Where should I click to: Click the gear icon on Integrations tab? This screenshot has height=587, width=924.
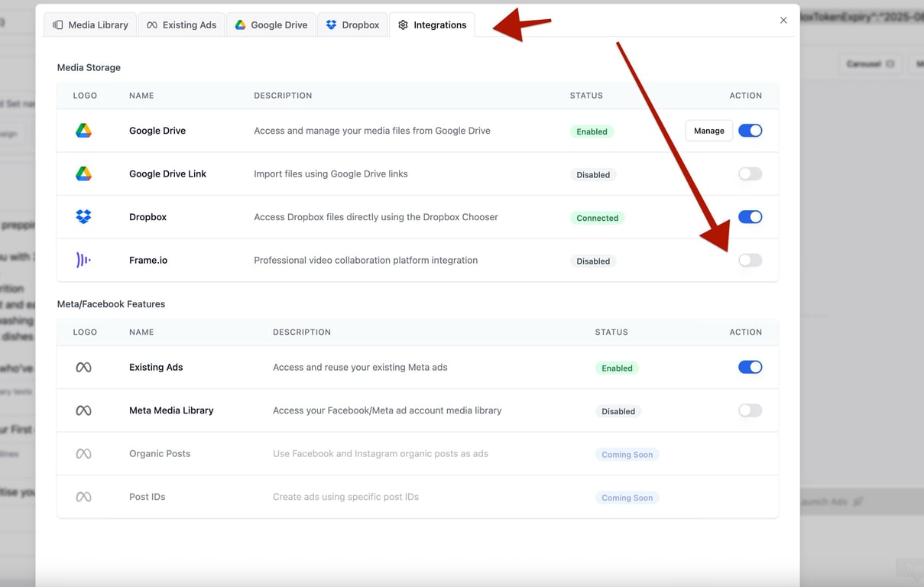403,25
